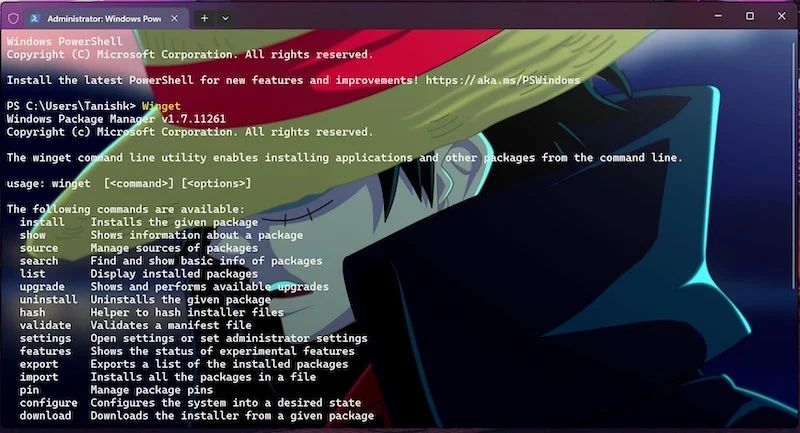Viewport: 800px width, 433px height.
Task: Click the 'import' command name
Action: [x=39, y=377]
